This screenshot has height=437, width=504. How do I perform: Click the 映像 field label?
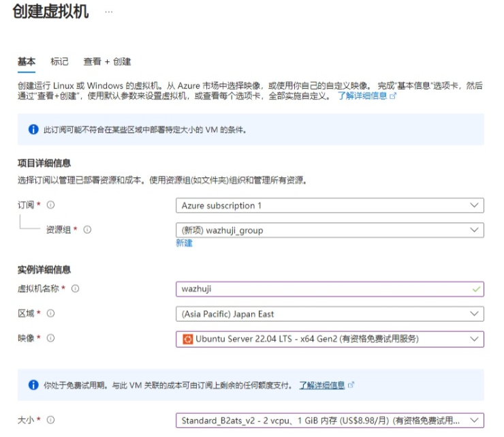(26, 338)
